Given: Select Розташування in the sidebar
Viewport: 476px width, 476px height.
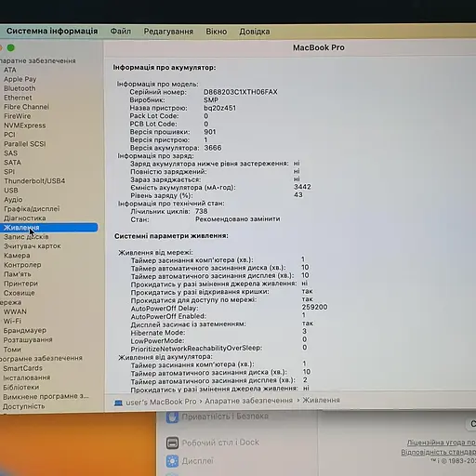Looking at the screenshot, I should tap(28, 340).
